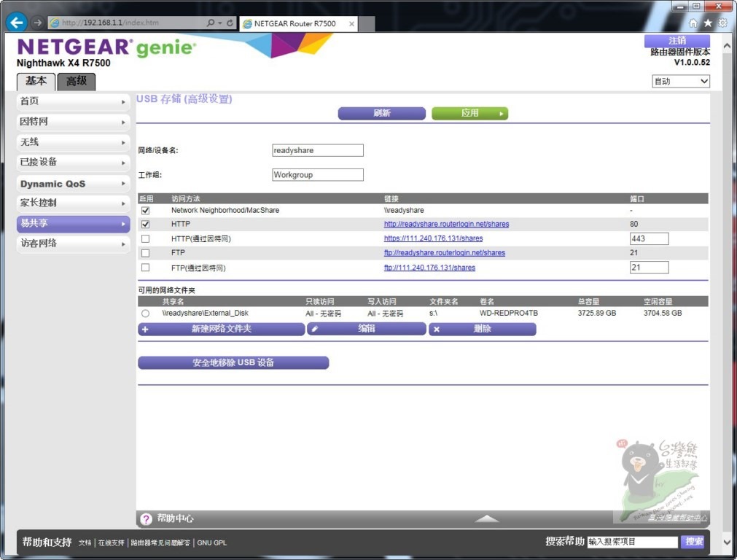Expand help center with the up arrow

pyautogui.click(x=487, y=518)
